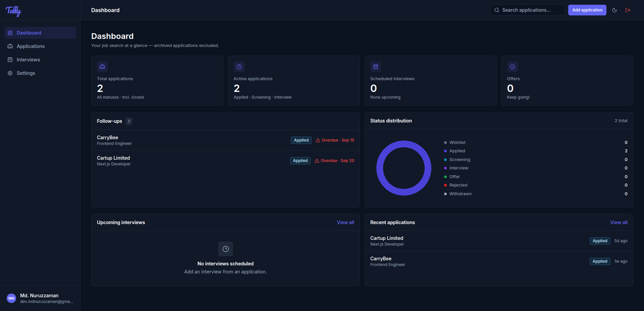
Task: Click View all in Upcoming interviews
Action: (345, 222)
